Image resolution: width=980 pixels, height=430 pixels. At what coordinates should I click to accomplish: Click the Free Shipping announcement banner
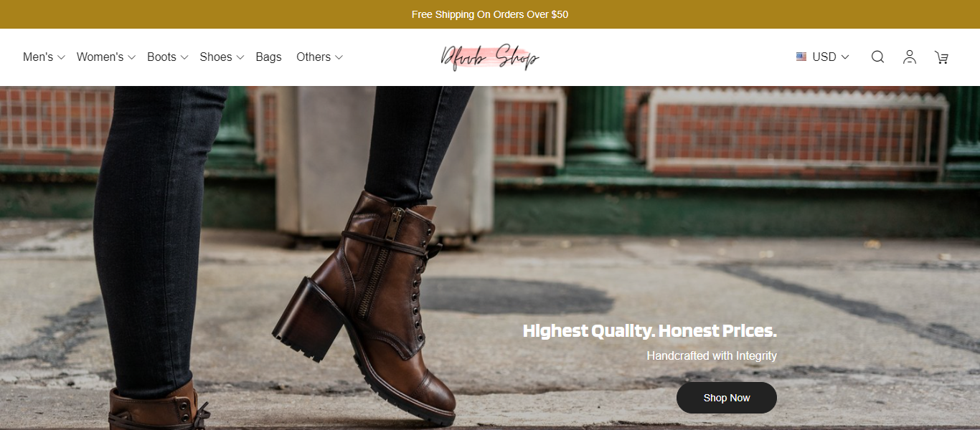pos(490,14)
